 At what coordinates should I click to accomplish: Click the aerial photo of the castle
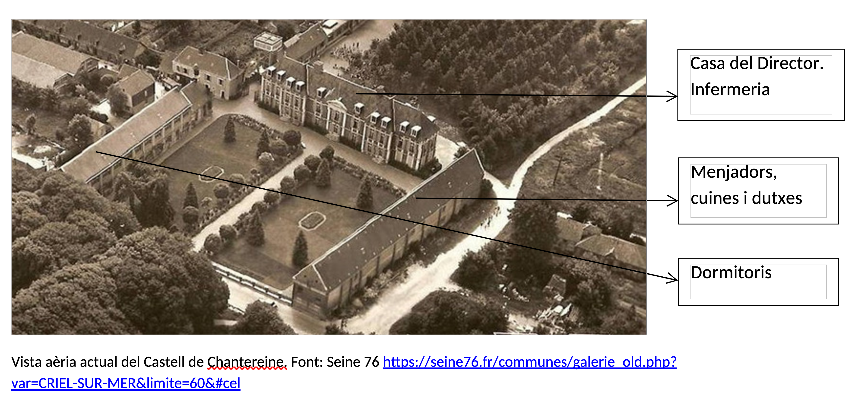click(x=329, y=177)
